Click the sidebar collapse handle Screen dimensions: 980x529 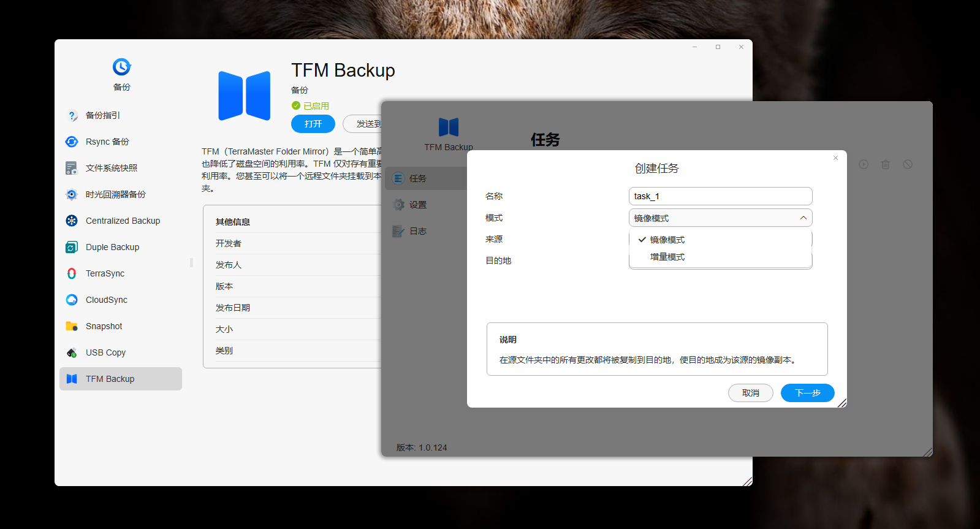pos(191,262)
